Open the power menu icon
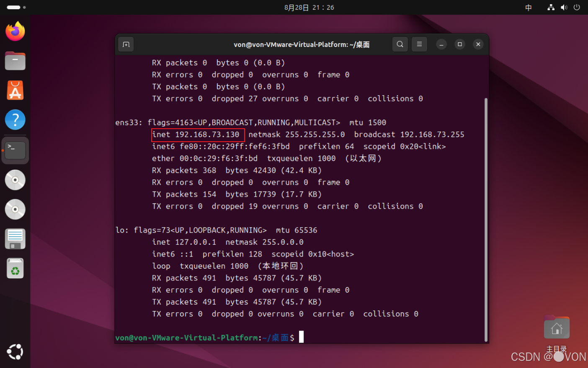 [x=577, y=8]
